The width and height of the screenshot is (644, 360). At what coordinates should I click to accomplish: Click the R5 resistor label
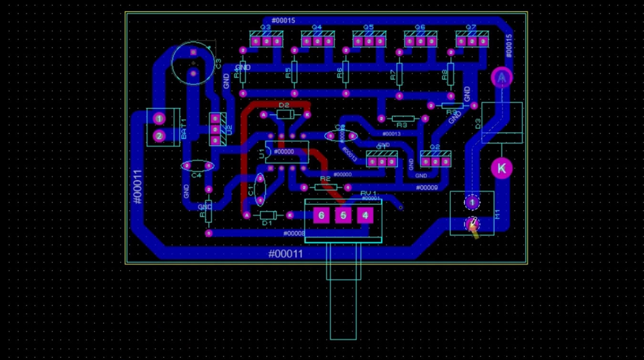pos(288,73)
